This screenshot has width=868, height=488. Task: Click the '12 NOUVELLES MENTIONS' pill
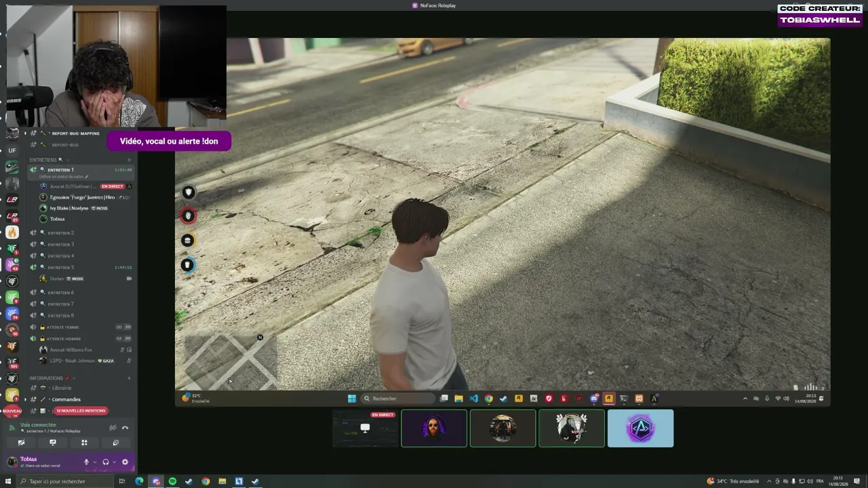click(81, 411)
